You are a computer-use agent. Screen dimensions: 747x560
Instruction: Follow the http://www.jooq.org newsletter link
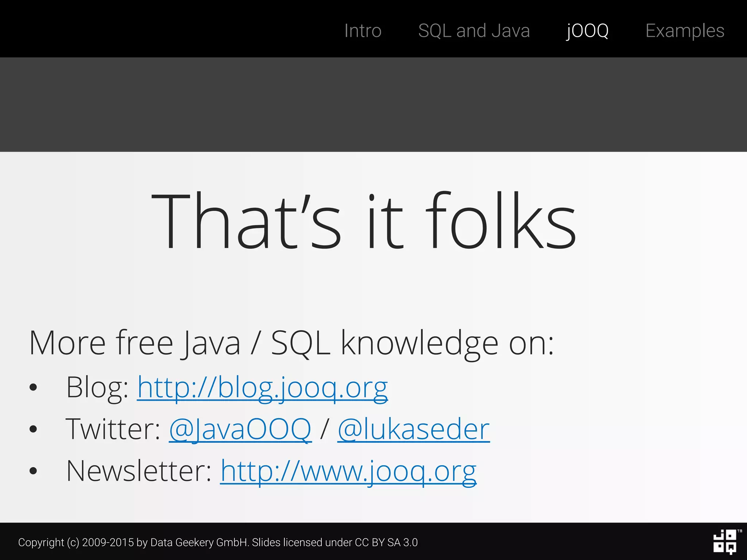point(348,471)
